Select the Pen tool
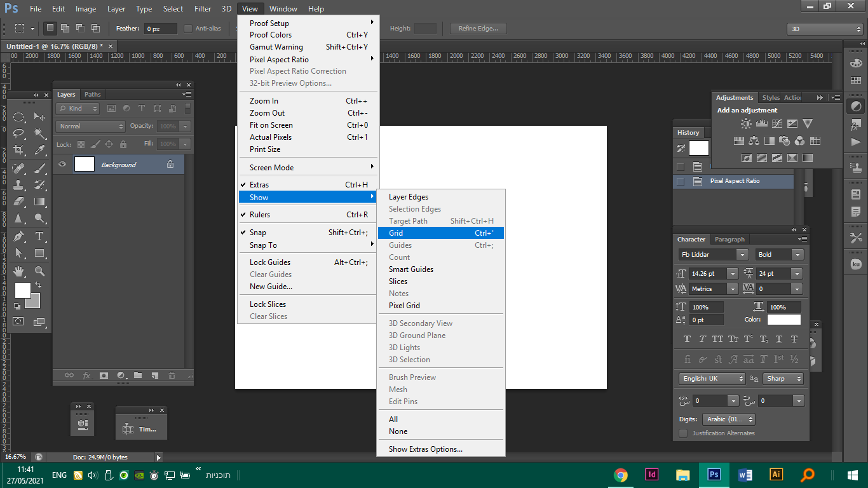The width and height of the screenshot is (868, 488). pyautogui.click(x=19, y=236)
